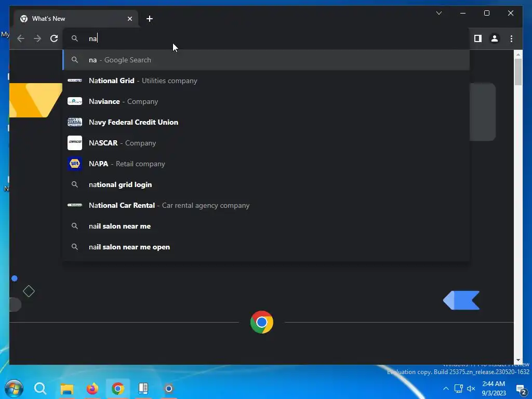Expand the tab search chevron
The width and height of the screenshot is (532, 399).
(x=438, y=13)
